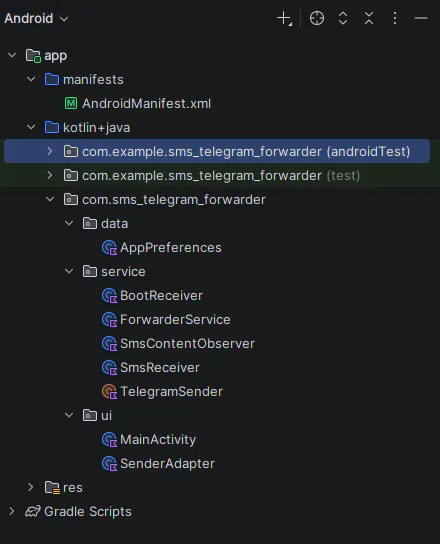
Task: Click the orange TelegramSender object icon
Action: (x=109, y=392)
